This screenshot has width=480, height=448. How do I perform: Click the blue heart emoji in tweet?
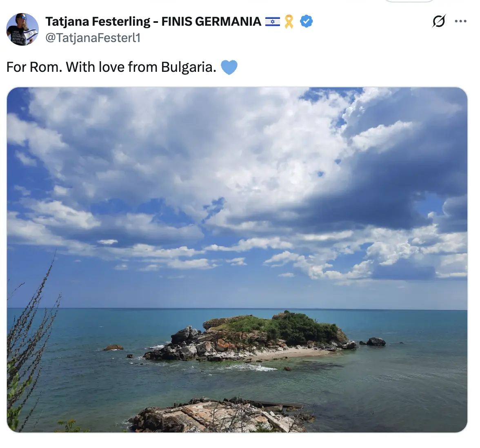(x=229, y=67)
